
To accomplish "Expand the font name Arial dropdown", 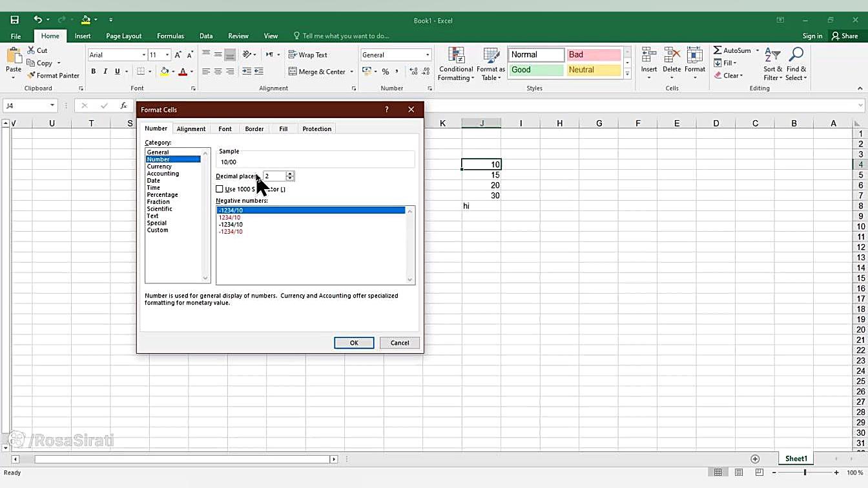I will click(143, 55).
